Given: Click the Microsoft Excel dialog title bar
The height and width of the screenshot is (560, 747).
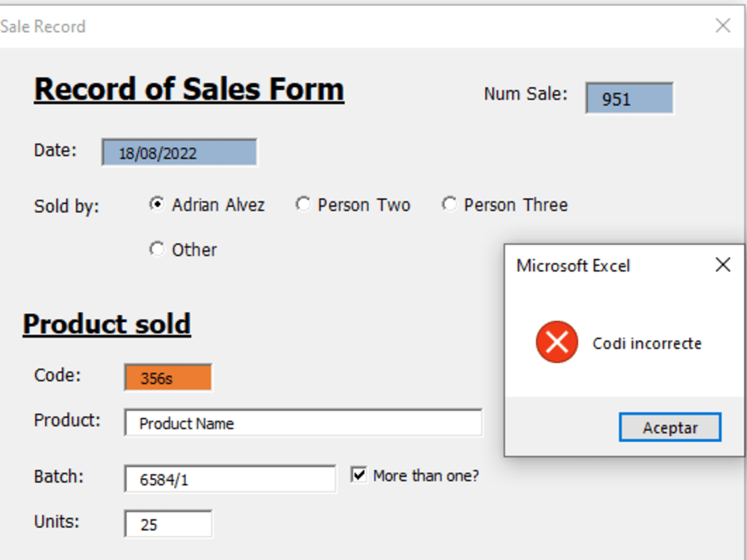Looking at the screenshot, I should pyautogui.click(x=598, y=266).
